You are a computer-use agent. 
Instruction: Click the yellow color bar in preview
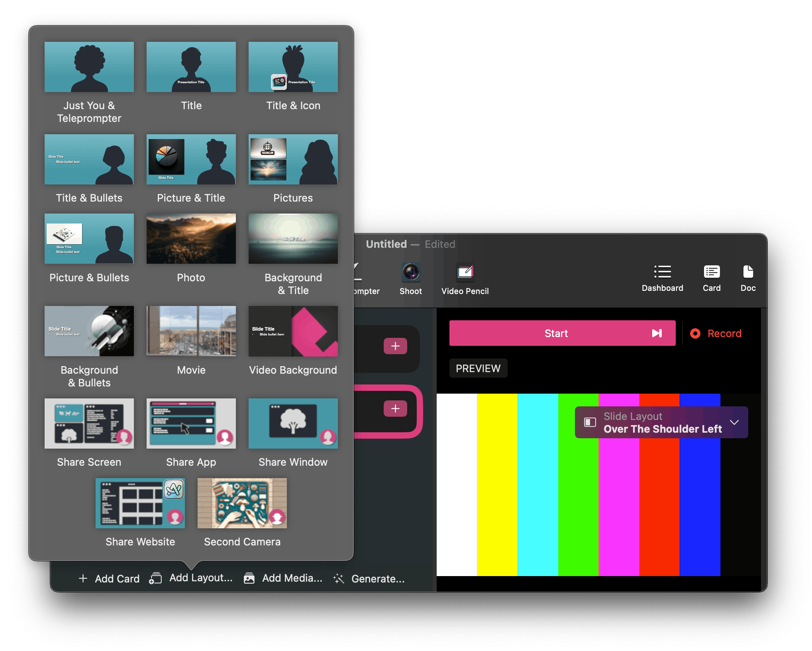(x=497, y=484)
